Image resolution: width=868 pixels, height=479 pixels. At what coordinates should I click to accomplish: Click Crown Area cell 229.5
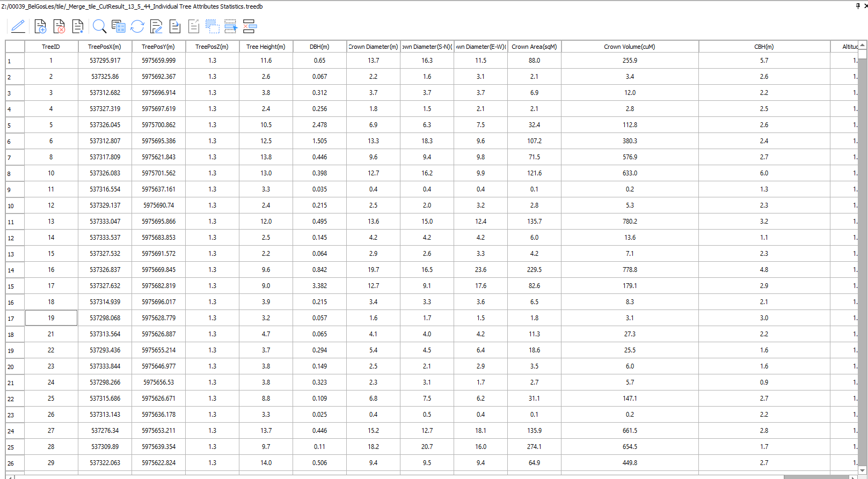tap(534, 270)
